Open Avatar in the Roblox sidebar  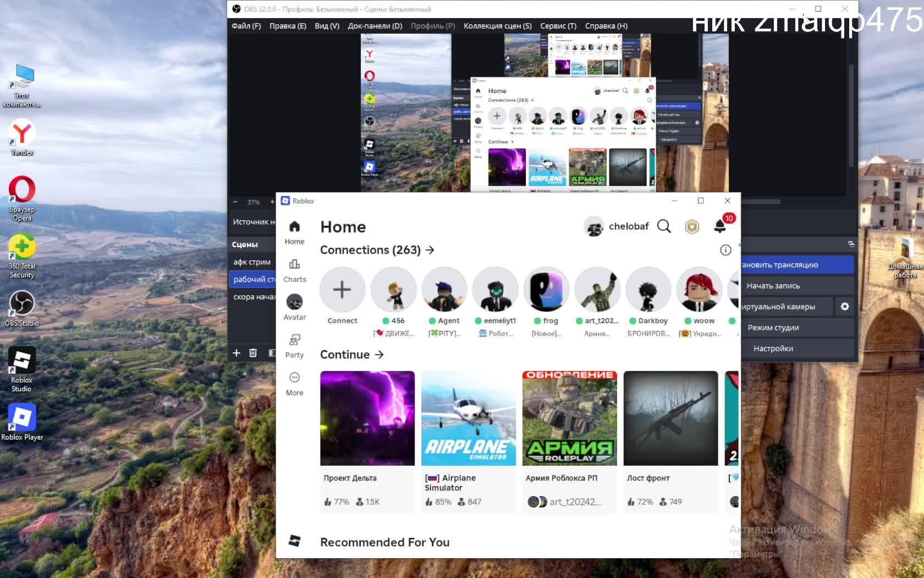[x=294, y=308]
